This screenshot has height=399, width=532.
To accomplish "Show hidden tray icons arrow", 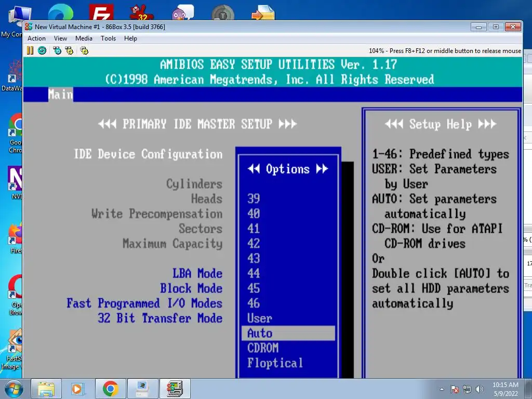I will point(442,389).
